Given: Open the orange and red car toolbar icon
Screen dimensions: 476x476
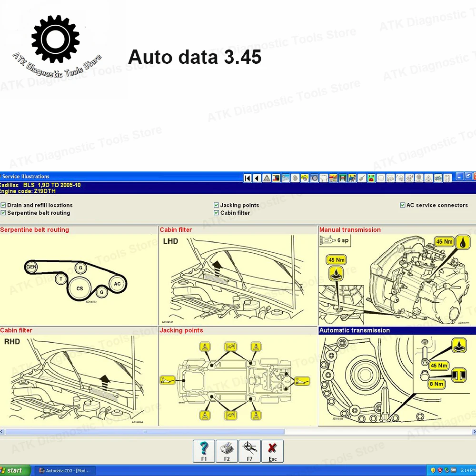Looking at the screenshot, I should (x=333, y=178).
